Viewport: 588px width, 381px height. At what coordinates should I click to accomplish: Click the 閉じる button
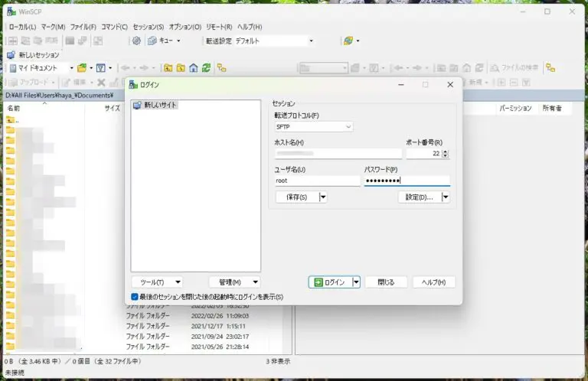coord(386,282)
